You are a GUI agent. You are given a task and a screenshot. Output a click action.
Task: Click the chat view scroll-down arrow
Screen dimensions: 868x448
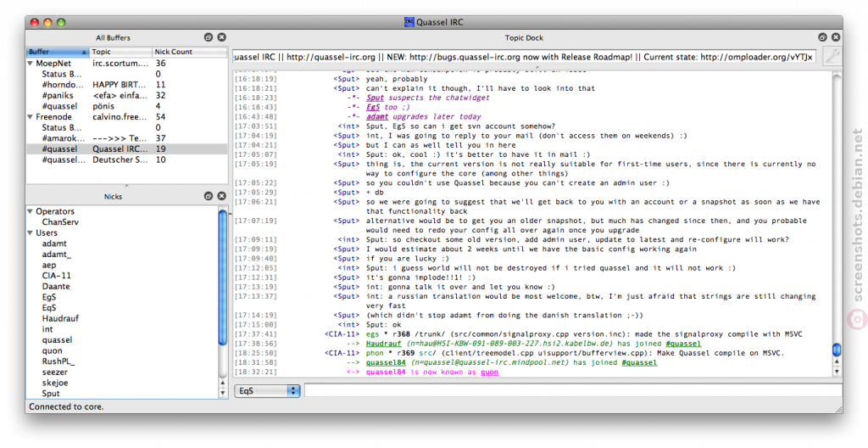[x=837, y=372]
